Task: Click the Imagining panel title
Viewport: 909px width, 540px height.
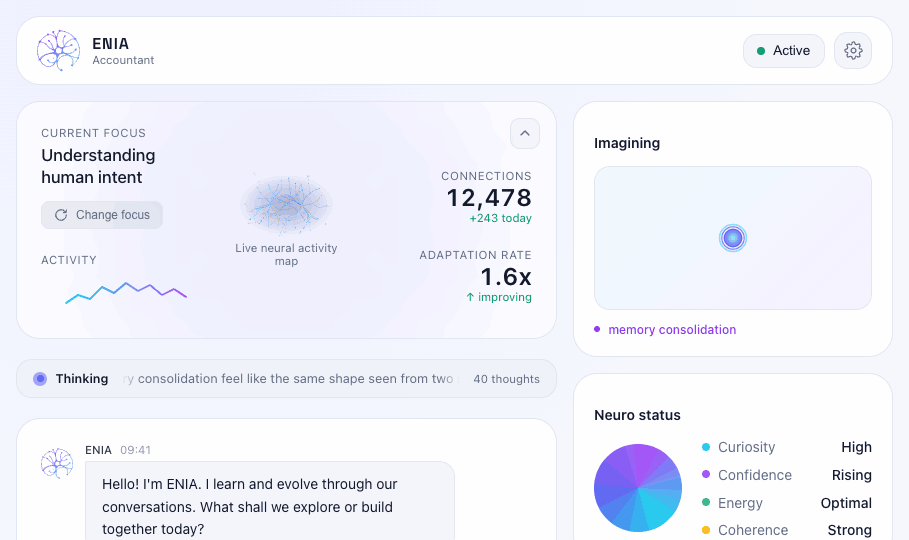Action: 627,143
